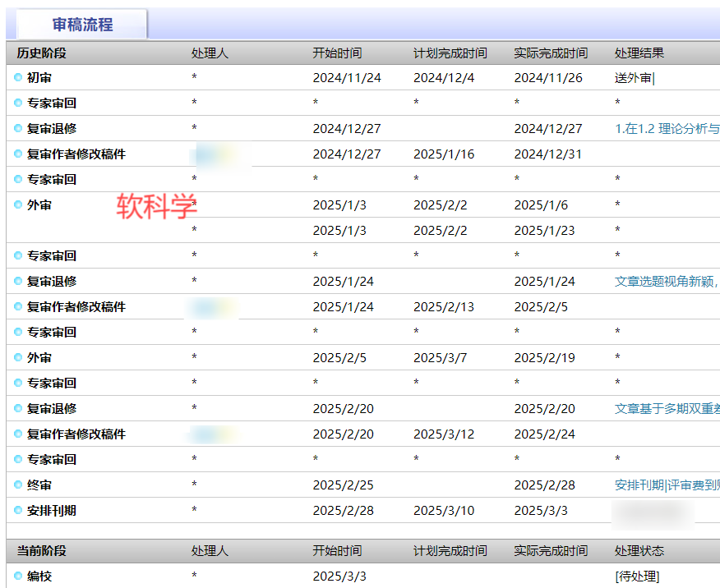Select the [待处理] status text
720x588 pixels.
(637, 576)
